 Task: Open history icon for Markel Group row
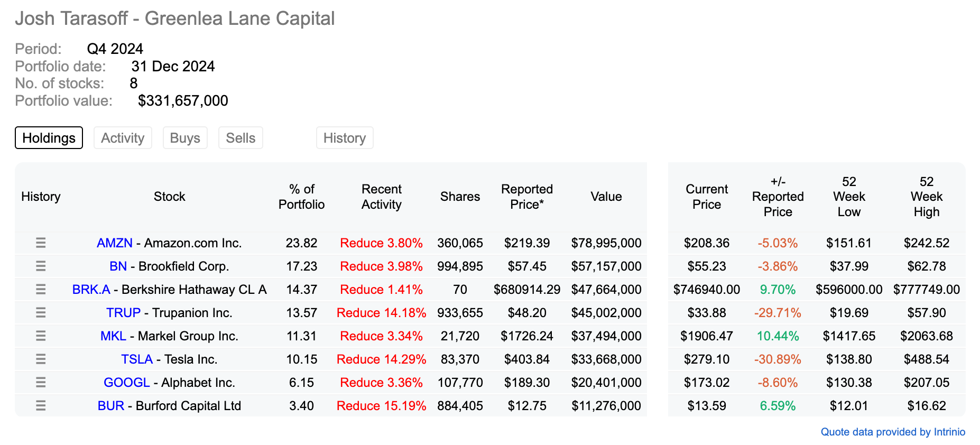(41, 336)
